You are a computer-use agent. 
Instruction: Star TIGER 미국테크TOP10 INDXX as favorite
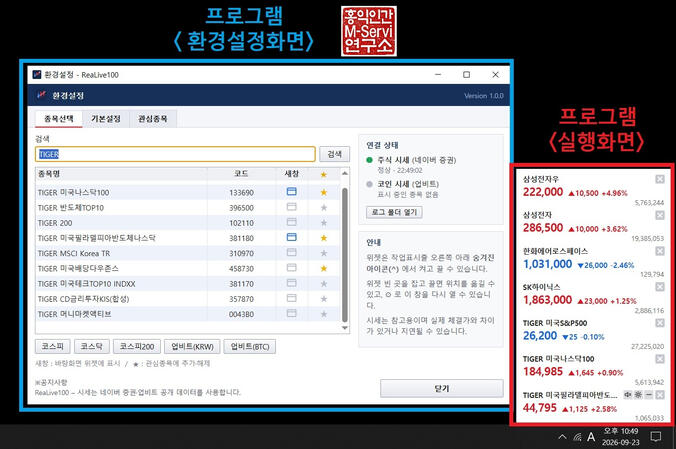coord(324,284)
